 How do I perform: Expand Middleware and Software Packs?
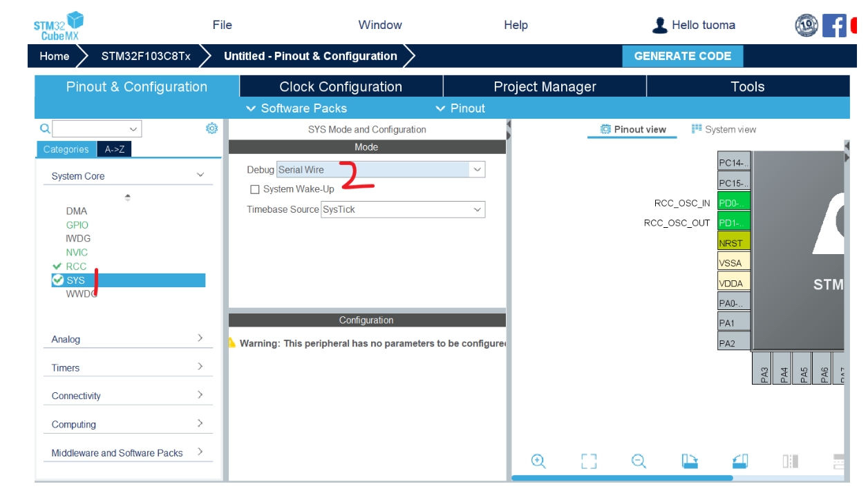(x=200, y=452)
